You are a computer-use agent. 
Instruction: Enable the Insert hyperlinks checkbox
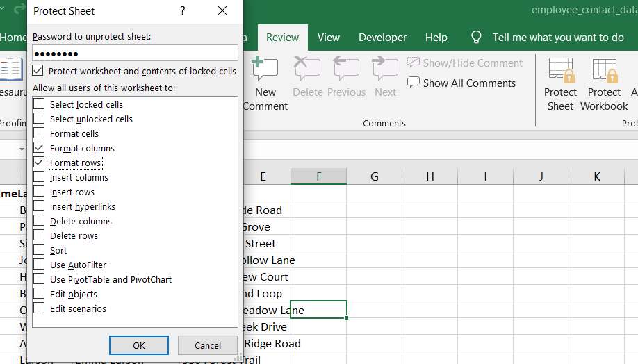39,206
